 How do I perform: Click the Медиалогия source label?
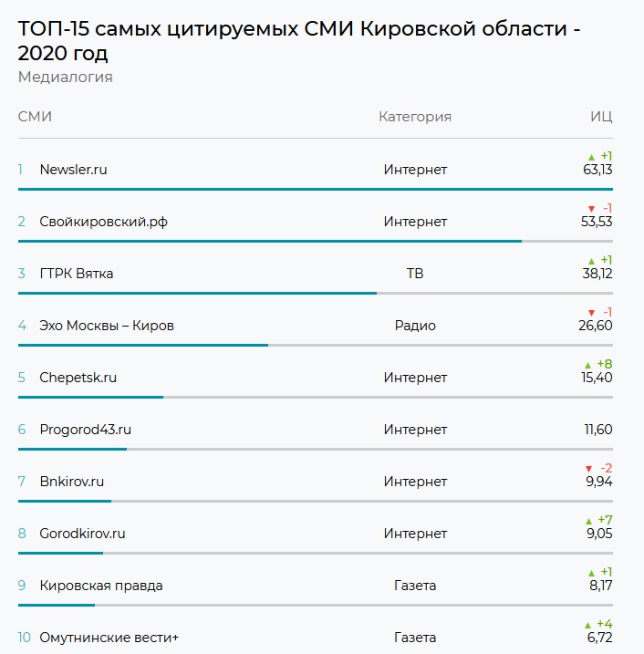[x=65, y=78]
